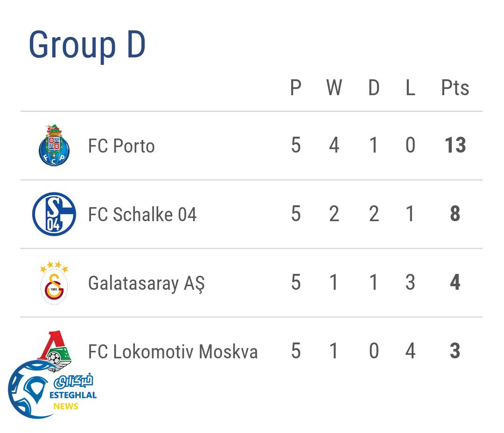Click the W (wins) column header
This screenshot has height=433, width=504.
coord(334,88)
